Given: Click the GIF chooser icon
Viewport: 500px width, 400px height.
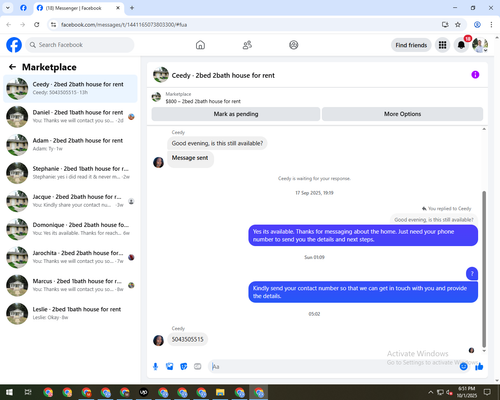Looking at the screenshot, I should 198,367.
